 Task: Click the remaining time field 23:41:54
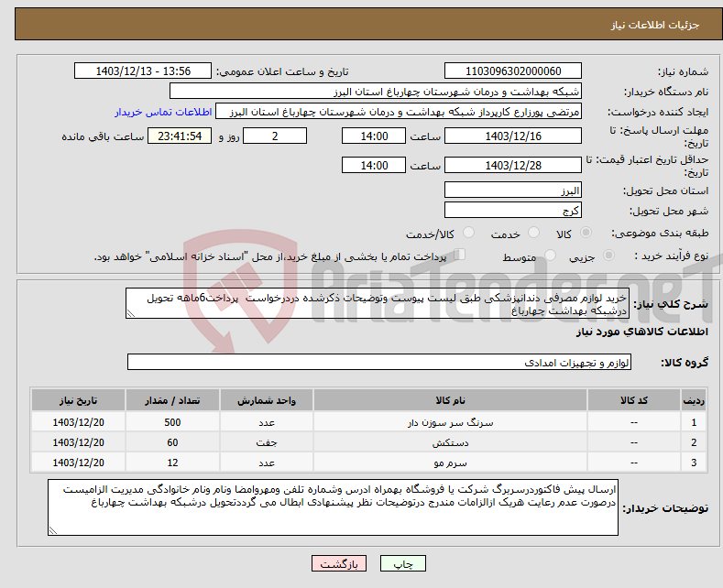tap(180, 136)
